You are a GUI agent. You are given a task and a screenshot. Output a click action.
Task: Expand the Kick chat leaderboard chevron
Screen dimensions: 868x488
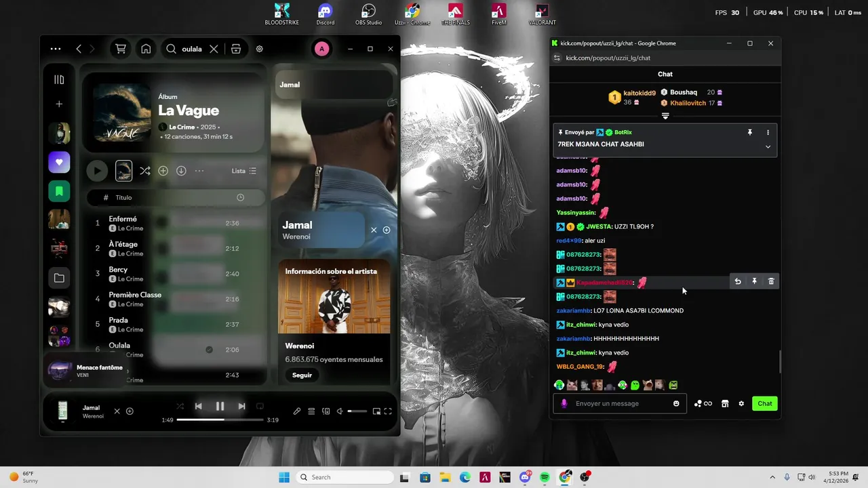pyautogui.click(x=665, y=116)
